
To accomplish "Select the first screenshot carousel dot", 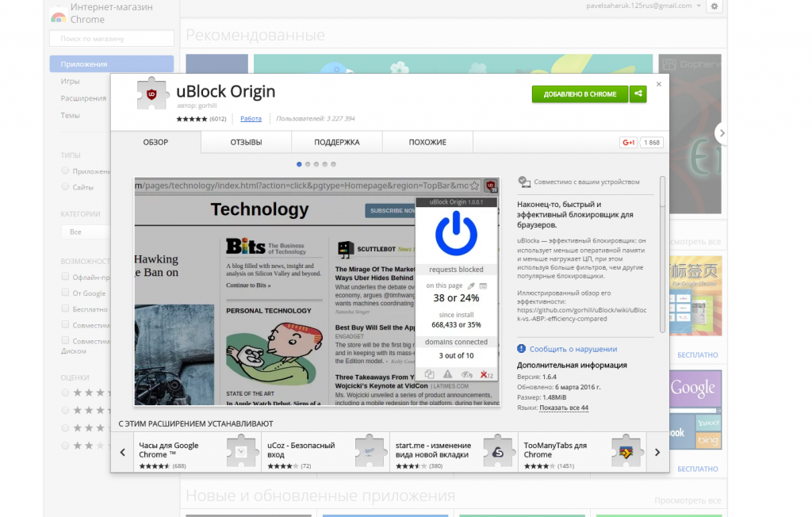I will (299, 164).
